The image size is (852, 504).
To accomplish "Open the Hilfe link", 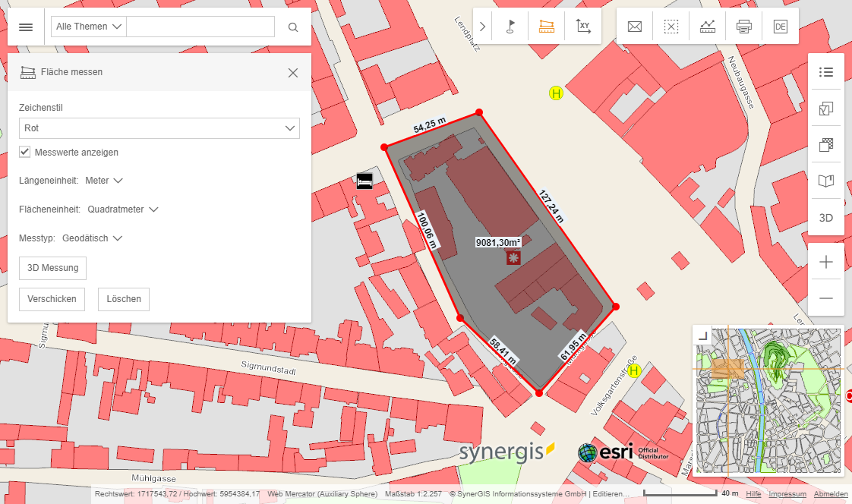I will [x=753, y=493].
